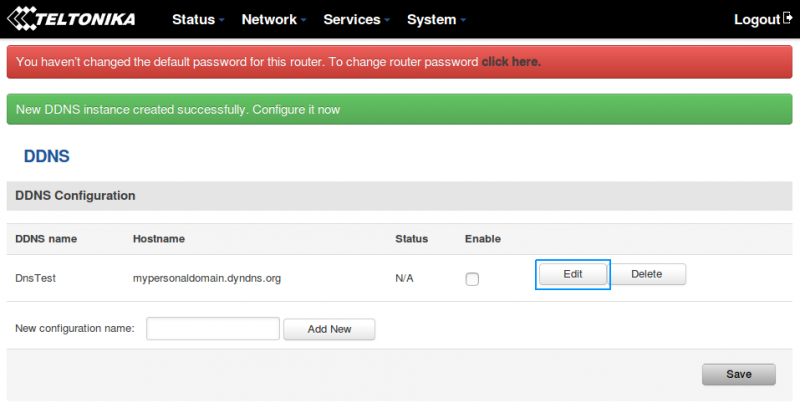The height and width of the screenshot is (413, 800).
Task: Expand the arrow next to Status
Action: click(221, 21)
